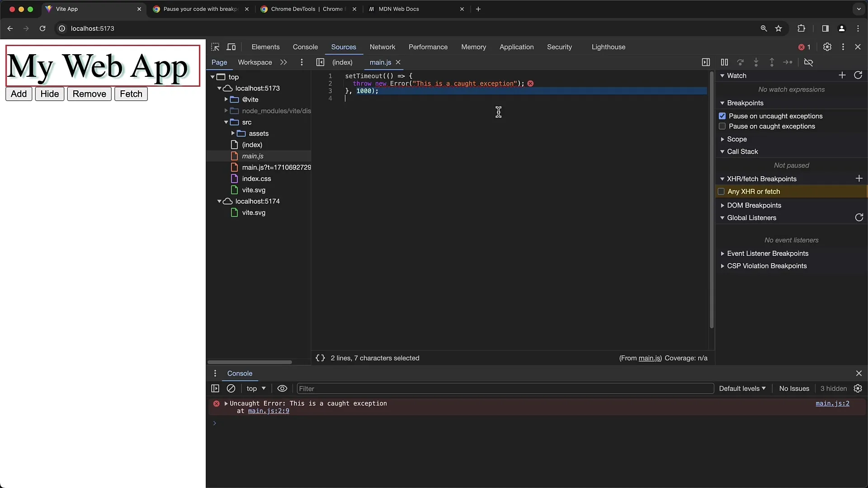The image size is (868, 488).
Task: Switch to the Console tab
Action: (x=305, y=47)
